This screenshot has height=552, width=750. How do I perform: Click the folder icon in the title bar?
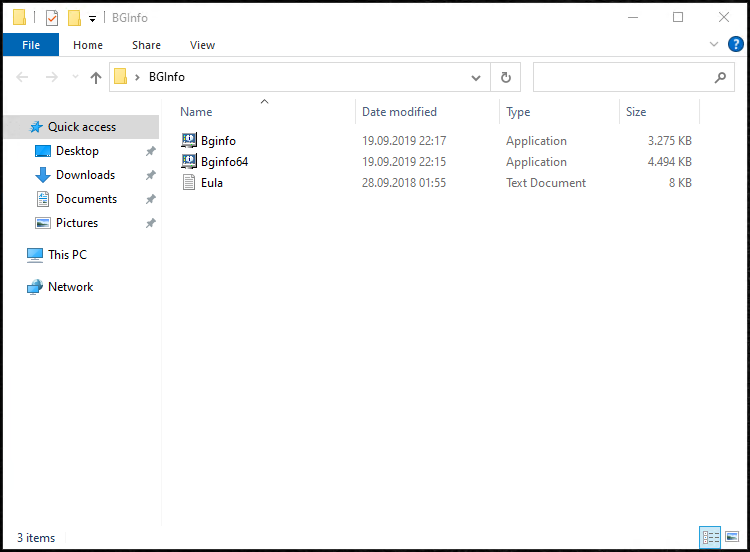[20, 18]
